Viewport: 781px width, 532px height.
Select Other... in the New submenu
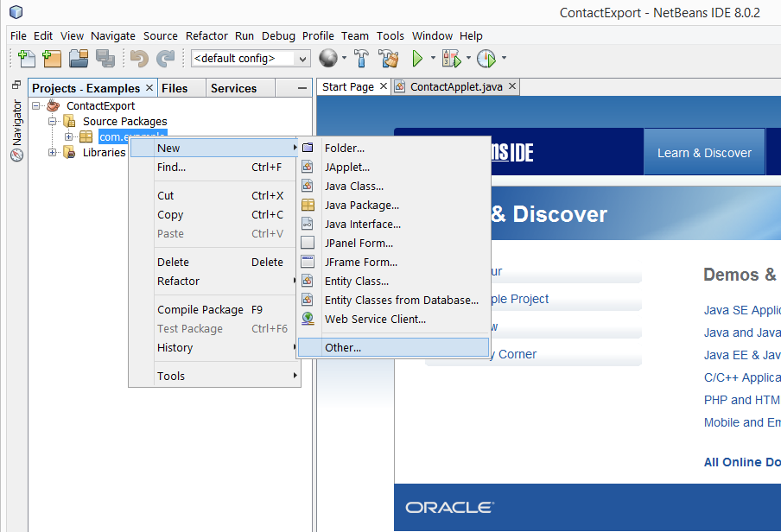(343, 347)
